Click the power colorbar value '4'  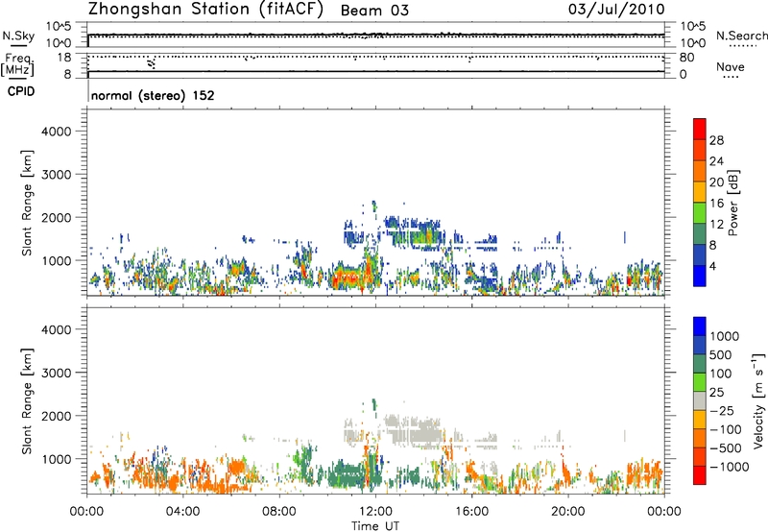click(x=713, y=266)
